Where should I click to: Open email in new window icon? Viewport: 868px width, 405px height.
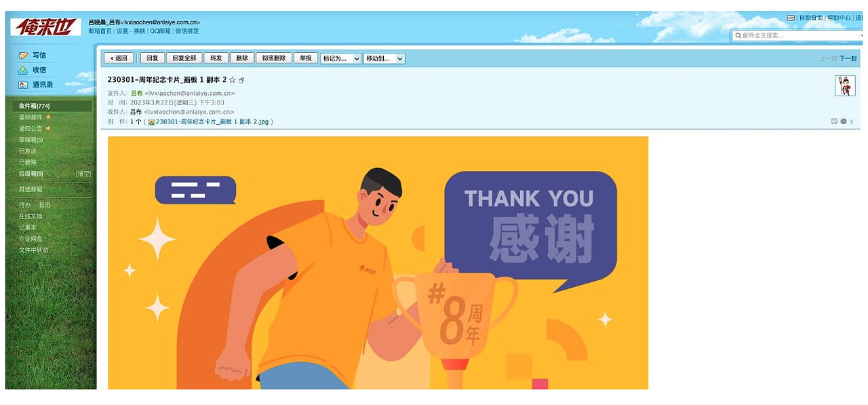(241, 80)
